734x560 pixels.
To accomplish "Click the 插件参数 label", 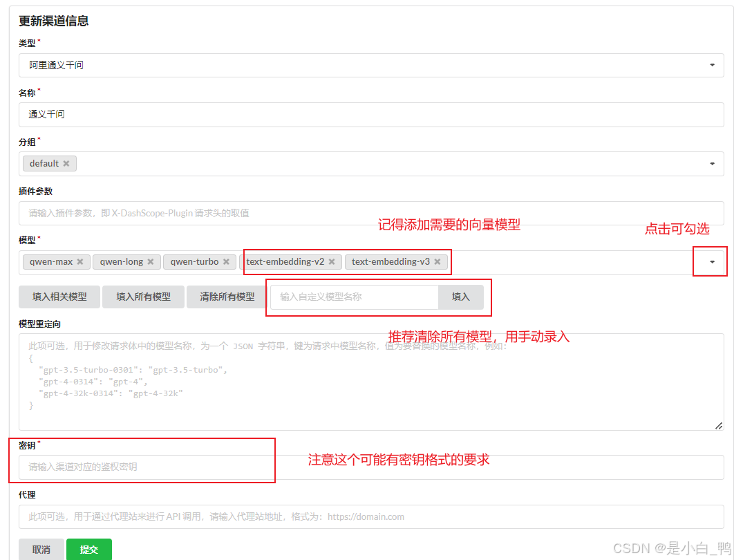I will (x=35, y=192).
